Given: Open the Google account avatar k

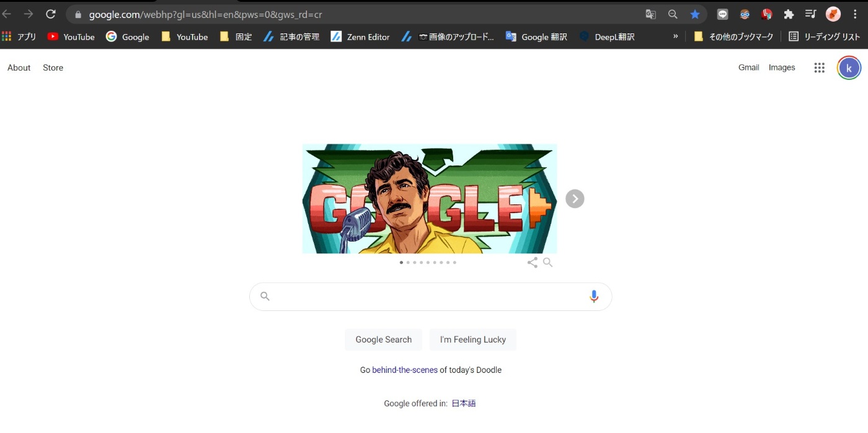Looking at the screenshot, I should [849, 68].
